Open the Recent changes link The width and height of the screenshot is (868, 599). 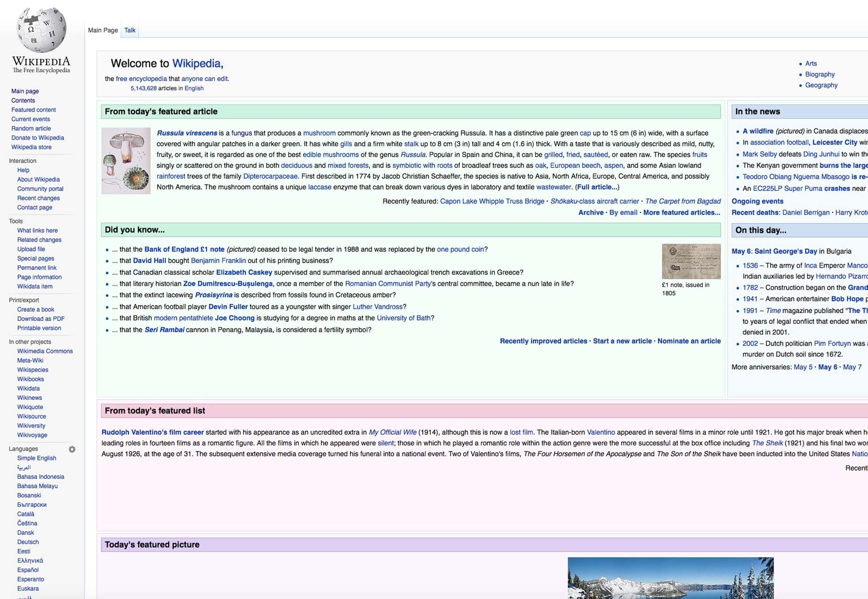[x=38, y=198]
